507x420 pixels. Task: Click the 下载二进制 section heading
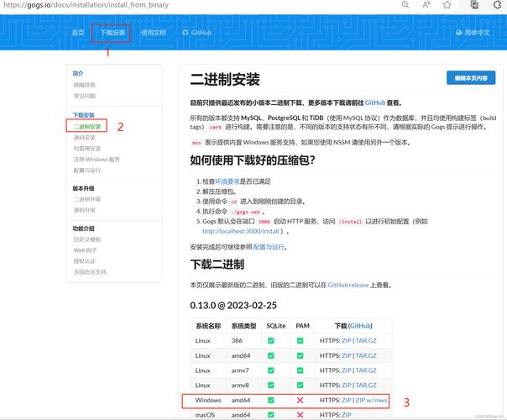[x=217, y=265]
